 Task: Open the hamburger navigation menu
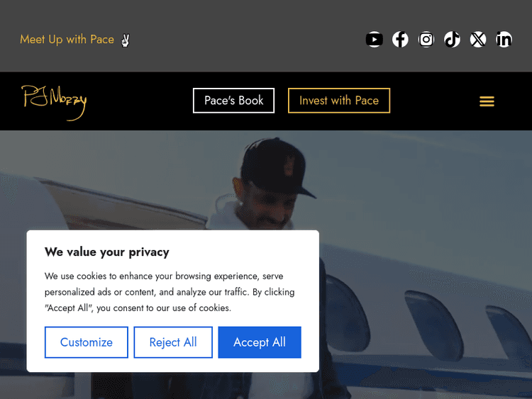(x=487, y=101)
